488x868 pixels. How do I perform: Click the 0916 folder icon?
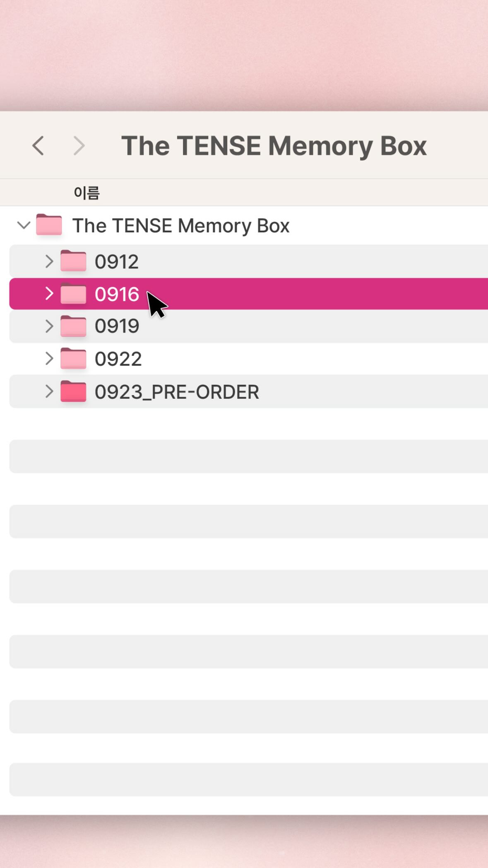pos(73,294)
